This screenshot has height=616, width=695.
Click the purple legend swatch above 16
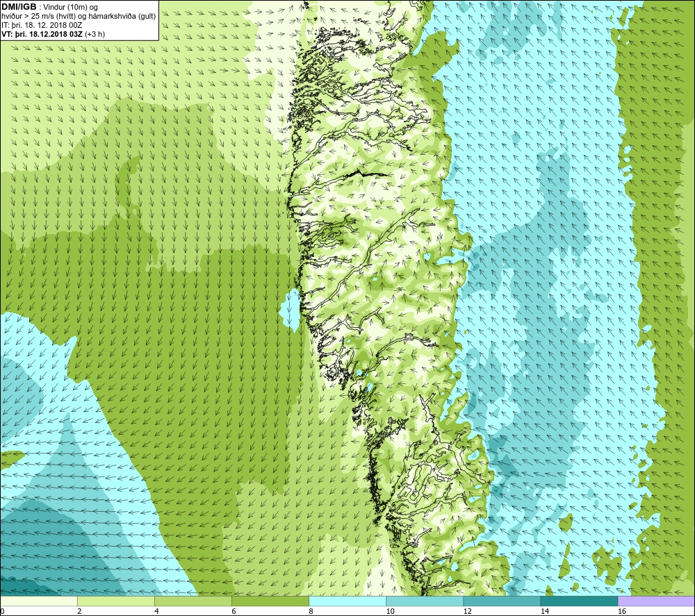click(657, 601)
